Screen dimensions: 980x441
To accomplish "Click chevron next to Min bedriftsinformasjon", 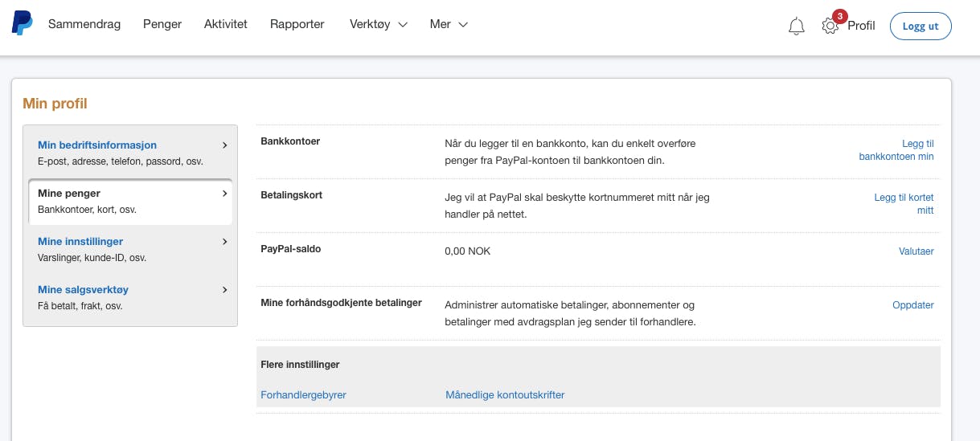I will (x=224, y=145).
